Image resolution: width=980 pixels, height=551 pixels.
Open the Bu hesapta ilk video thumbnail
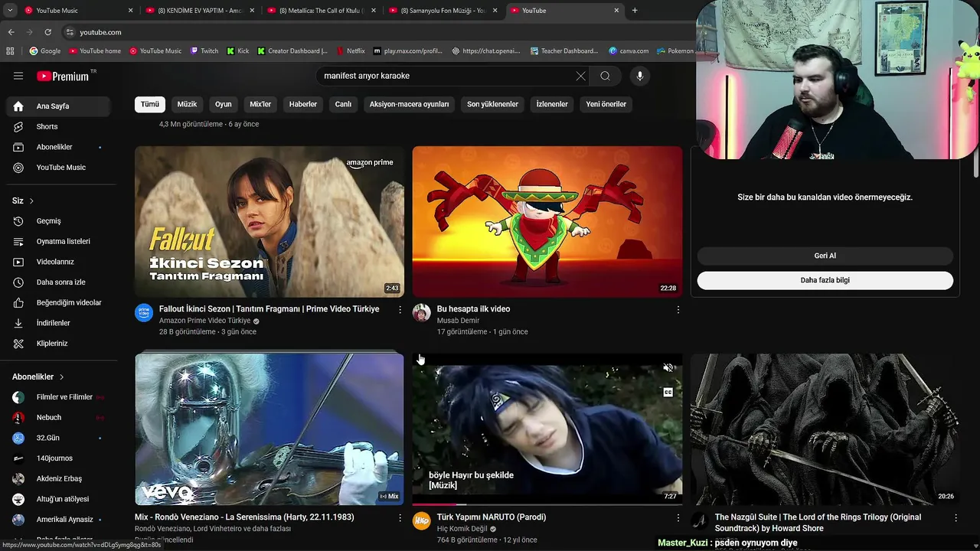[x=547, y=222]
